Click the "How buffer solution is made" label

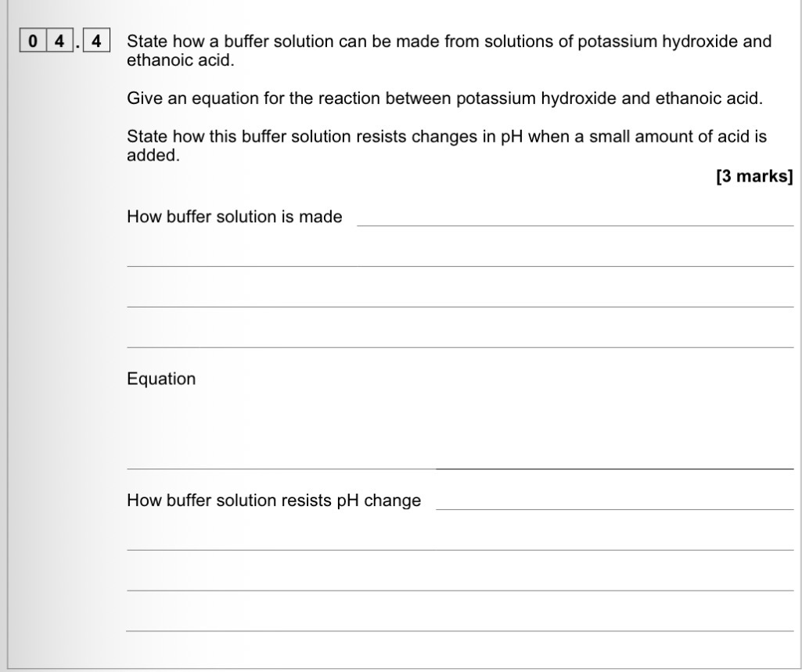coord(234,217)
